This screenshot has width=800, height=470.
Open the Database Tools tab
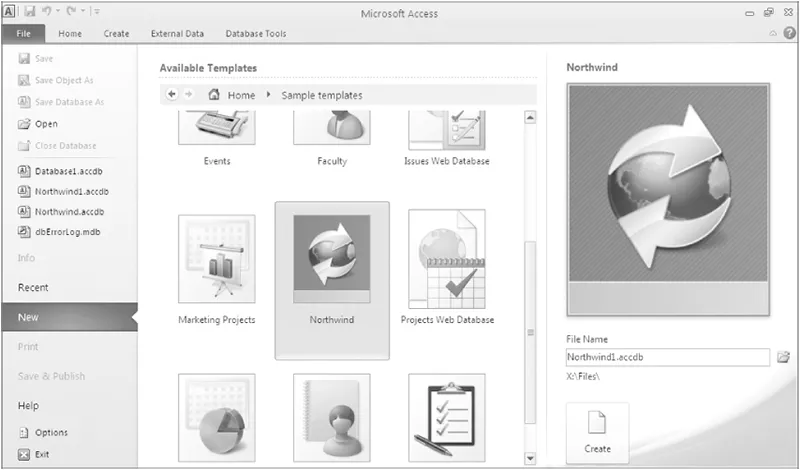pyautogui.click(x=255, y=33)
